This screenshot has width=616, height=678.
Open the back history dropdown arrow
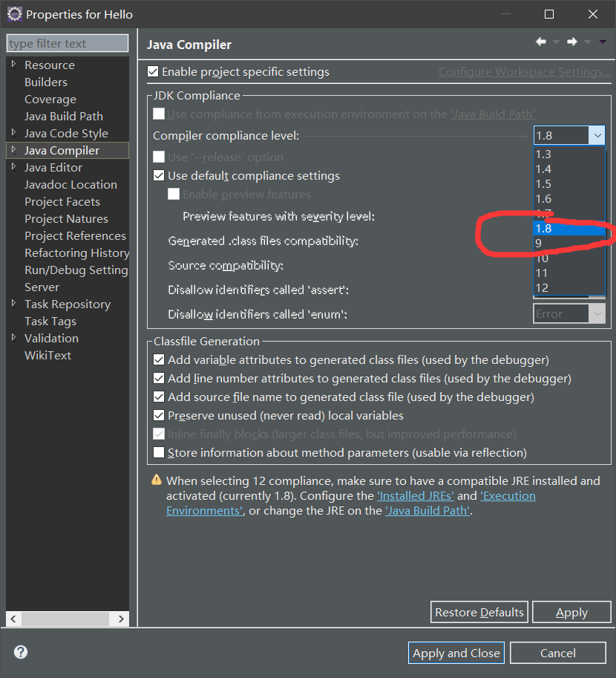click(557, 42)
